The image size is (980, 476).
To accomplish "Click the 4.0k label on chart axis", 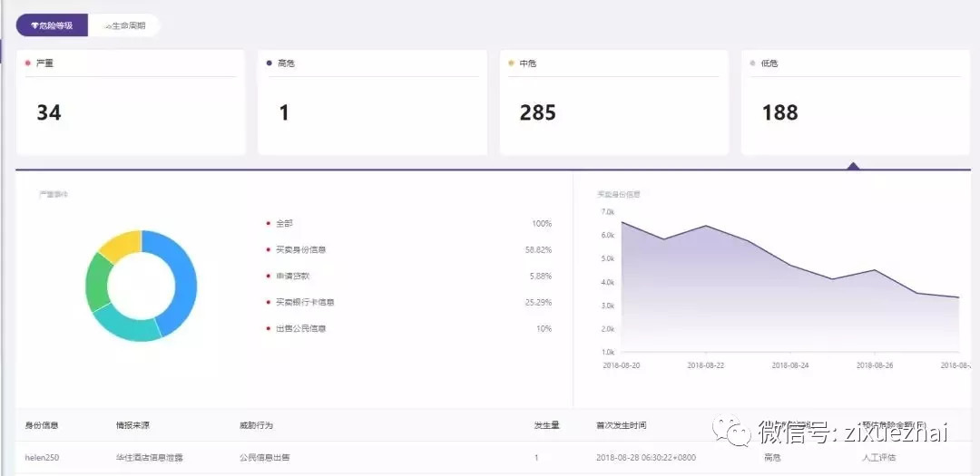I will [x=608, y=282].
